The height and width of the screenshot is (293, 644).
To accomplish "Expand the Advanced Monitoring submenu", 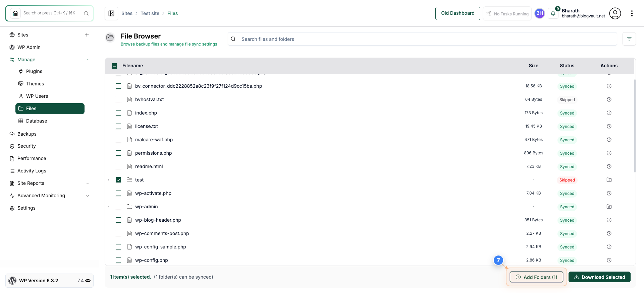I will [88, 196].
